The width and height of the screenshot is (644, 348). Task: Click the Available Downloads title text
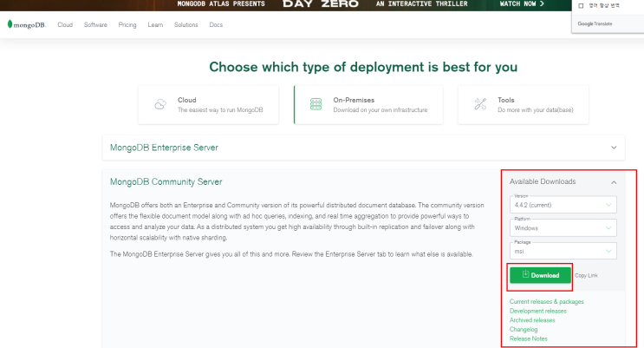click(x=543, y=181)
